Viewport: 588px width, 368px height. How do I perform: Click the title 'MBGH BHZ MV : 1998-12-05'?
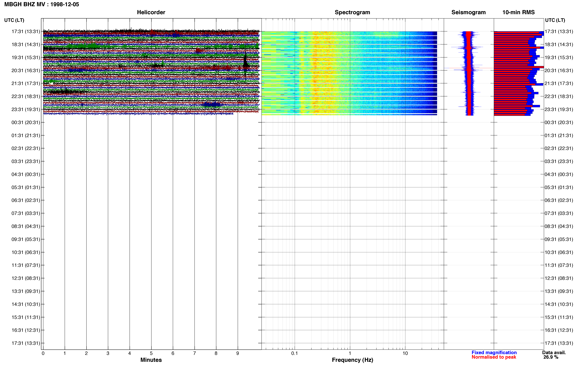point(42,4)
